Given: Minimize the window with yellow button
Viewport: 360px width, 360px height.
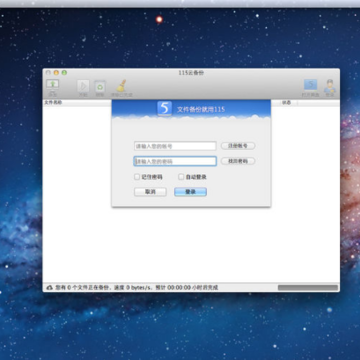Looking at the screenshot, I should [56, 73].
